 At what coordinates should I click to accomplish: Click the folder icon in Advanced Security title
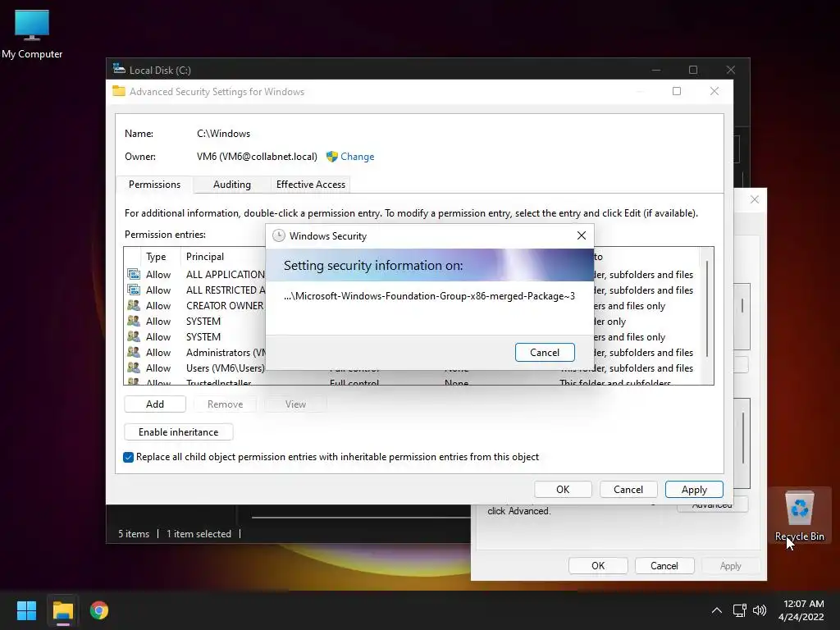click(119, 91)
